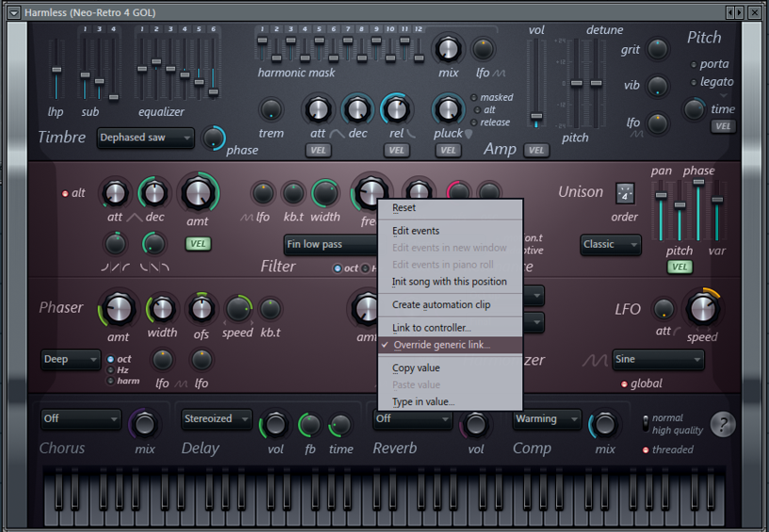769x532 pixels.
Task: Click the green VEL button under Unison pitch
Action: pyautogui.click(x=679, y=267)
